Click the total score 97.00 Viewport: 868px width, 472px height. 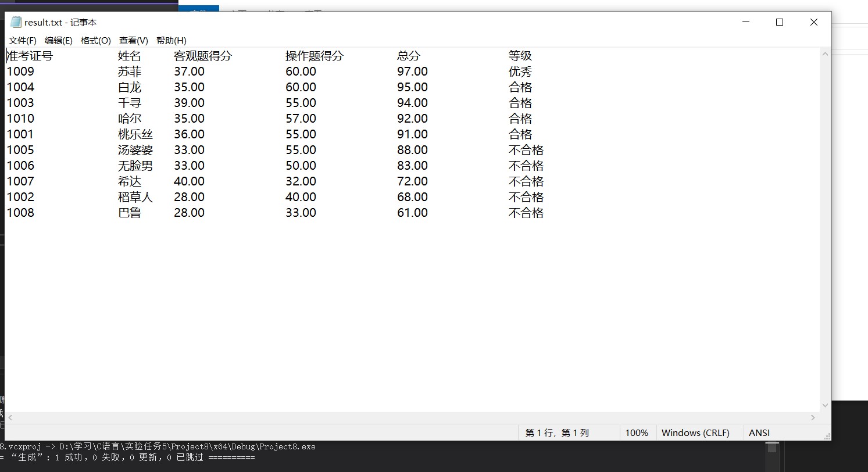(x=412, y=71)
